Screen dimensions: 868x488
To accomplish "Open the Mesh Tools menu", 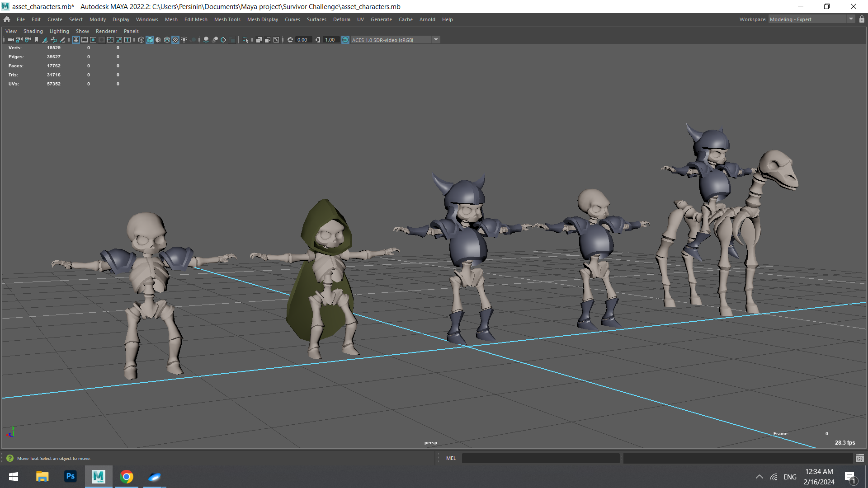I will pos(227,19).
